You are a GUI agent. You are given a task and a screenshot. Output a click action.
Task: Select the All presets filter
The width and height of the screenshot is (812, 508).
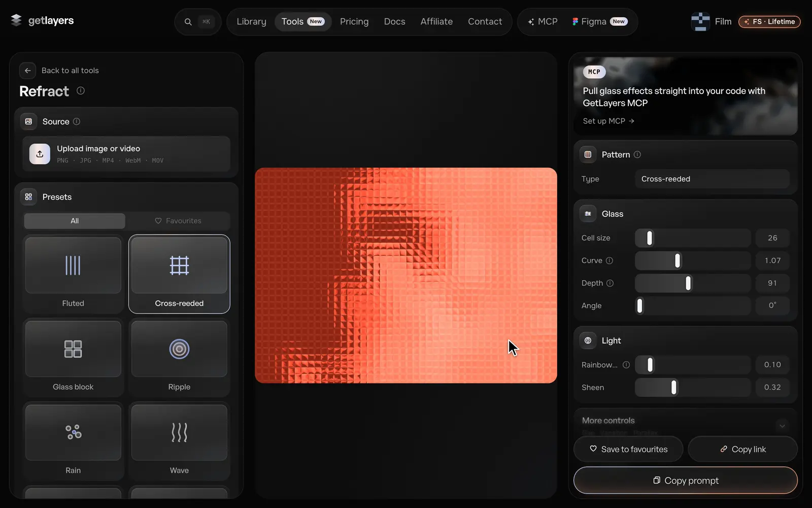coord(75,221)
